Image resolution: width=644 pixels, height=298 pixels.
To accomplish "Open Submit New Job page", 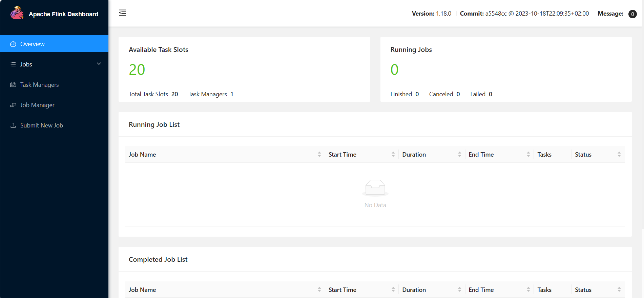I will (42, 125).
